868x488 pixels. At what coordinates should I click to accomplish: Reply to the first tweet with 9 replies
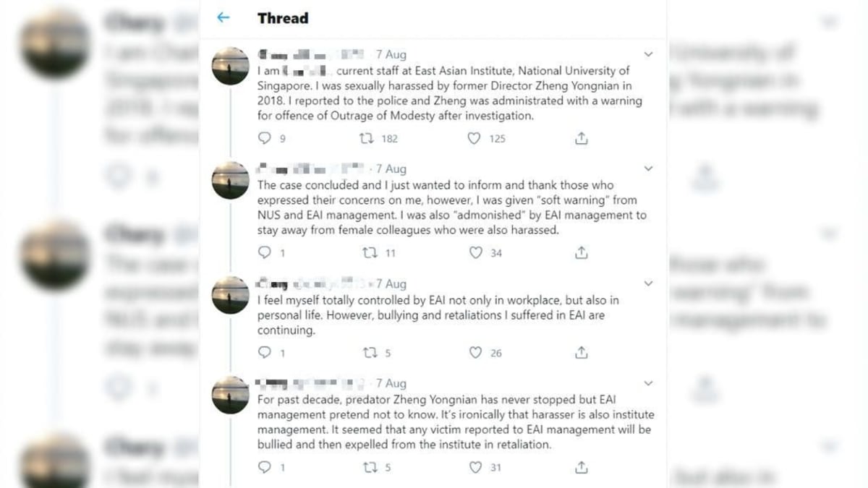pos(265,138)
